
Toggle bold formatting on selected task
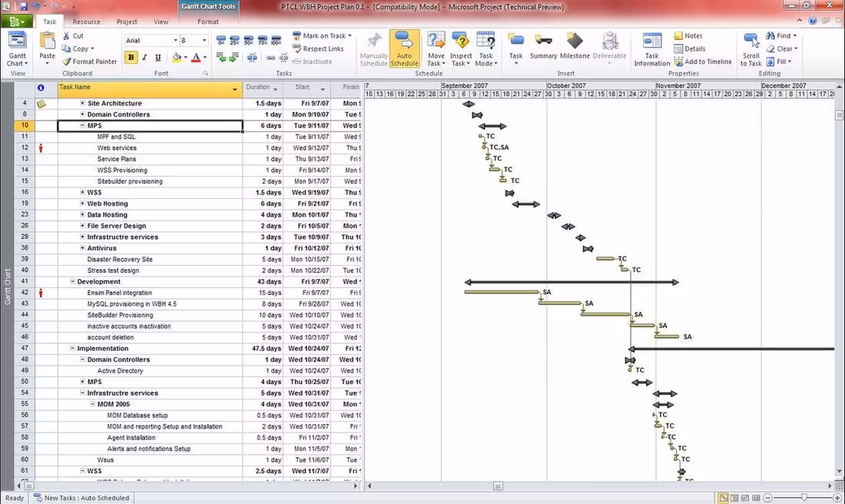point(131,57)
